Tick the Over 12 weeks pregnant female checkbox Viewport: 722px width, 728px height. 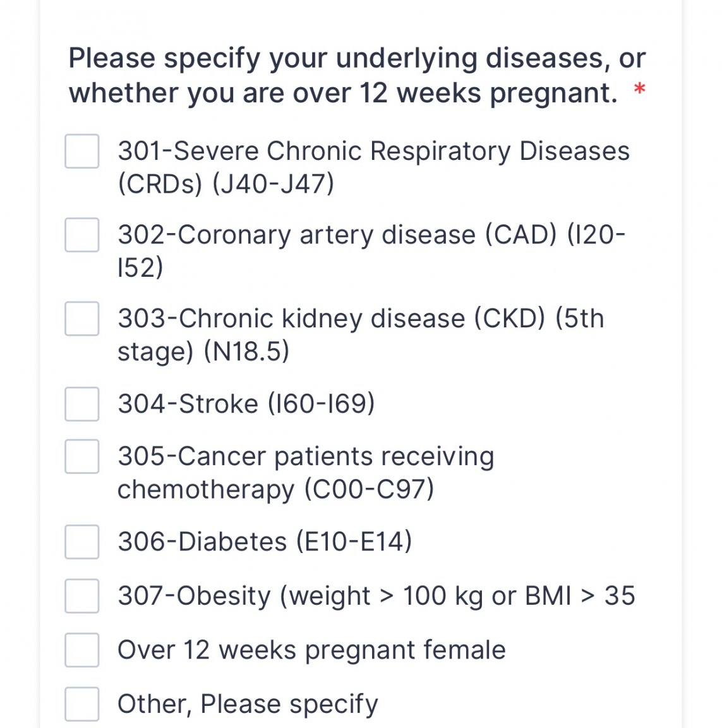coord(81,650)
